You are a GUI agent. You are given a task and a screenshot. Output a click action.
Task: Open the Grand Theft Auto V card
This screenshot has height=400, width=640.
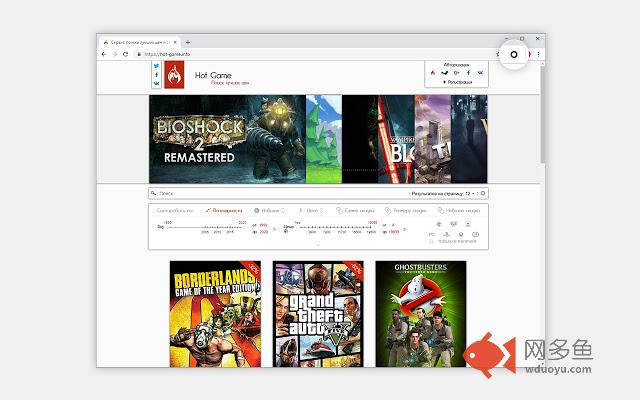318,314
